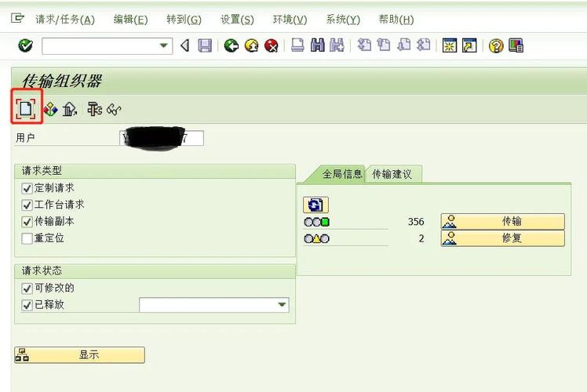Screen dimensions: 587x392
Task: Uncheck the 可修改的 checkbox
Action: 27,289
